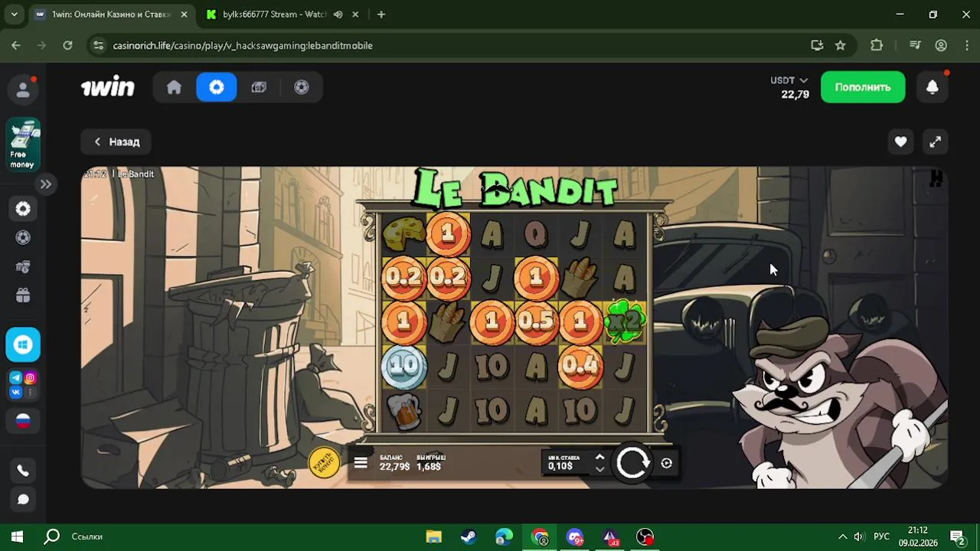Open the cashback coins icon in sidebar

coord(23,266)
